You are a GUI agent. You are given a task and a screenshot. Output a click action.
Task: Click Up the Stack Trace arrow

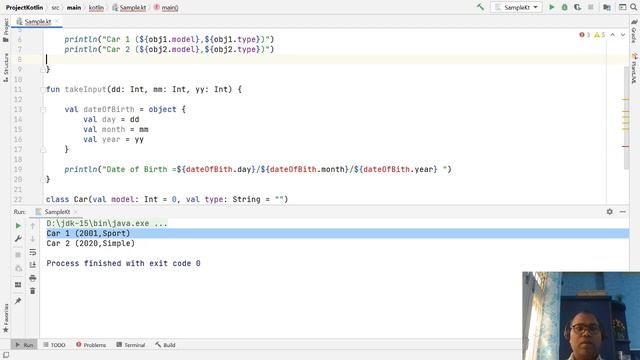(33, 226)
